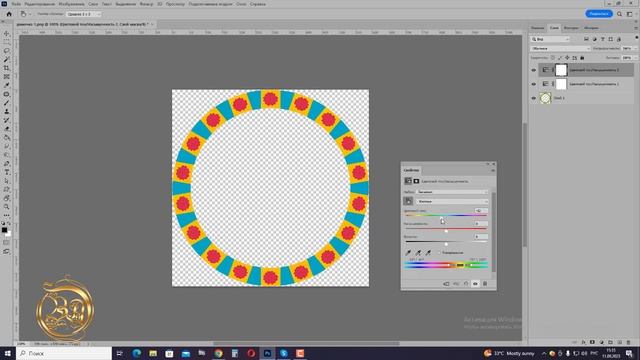Toggle adjustment visibility eye in Properties panel
This screenshot has width=640, height=360.
coord(475,284)
